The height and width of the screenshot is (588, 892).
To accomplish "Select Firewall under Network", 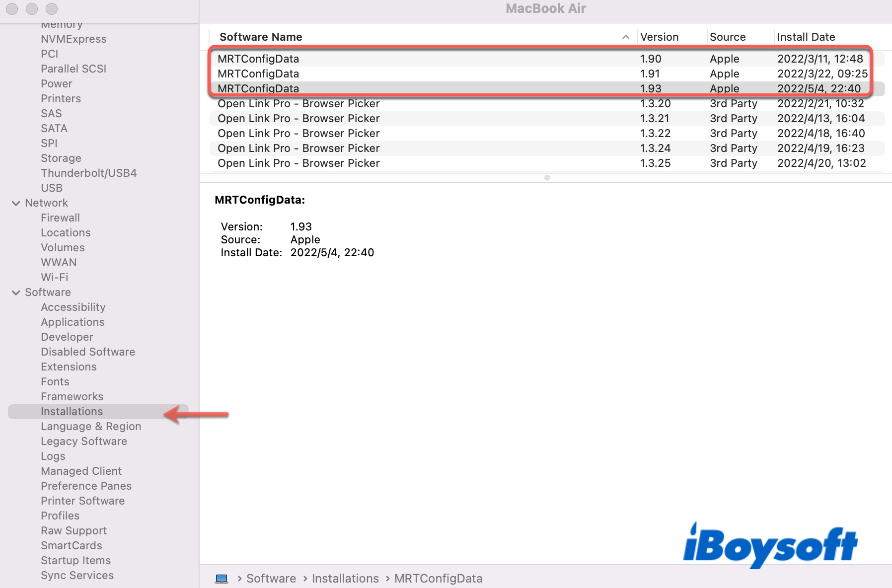I will pos(60,218).
